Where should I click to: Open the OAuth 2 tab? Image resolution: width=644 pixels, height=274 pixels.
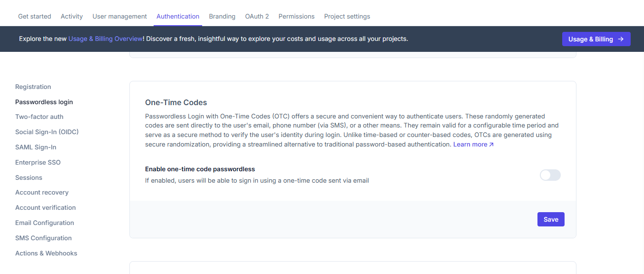pyautogui.click(x=257, y=16)
